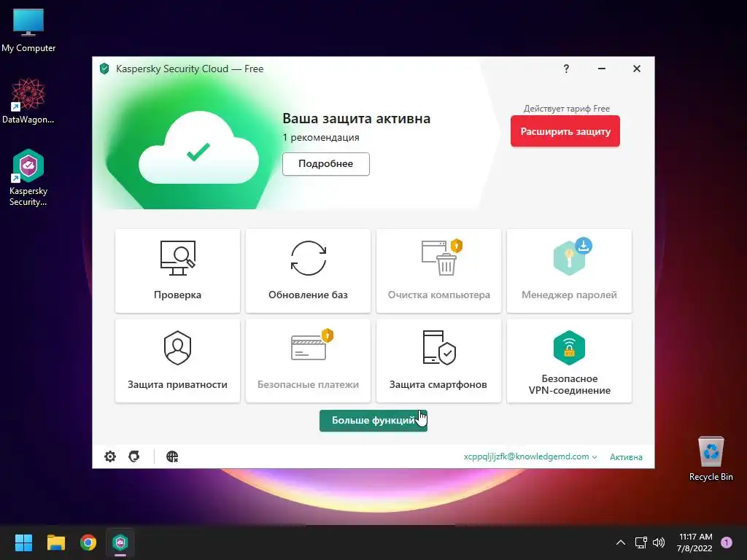
Task: Open File Explorer from the taskbar
Action: 55,542
